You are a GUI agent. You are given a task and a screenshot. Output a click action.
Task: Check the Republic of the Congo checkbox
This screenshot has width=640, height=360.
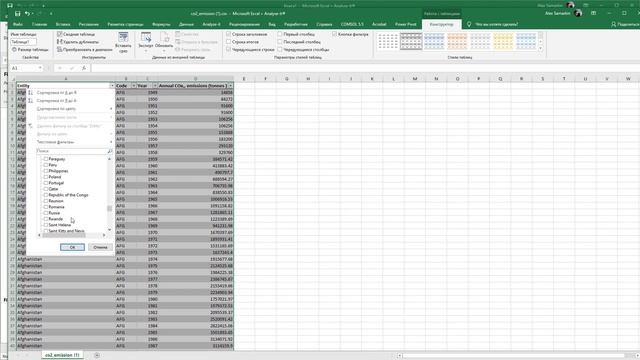(46, 195)
